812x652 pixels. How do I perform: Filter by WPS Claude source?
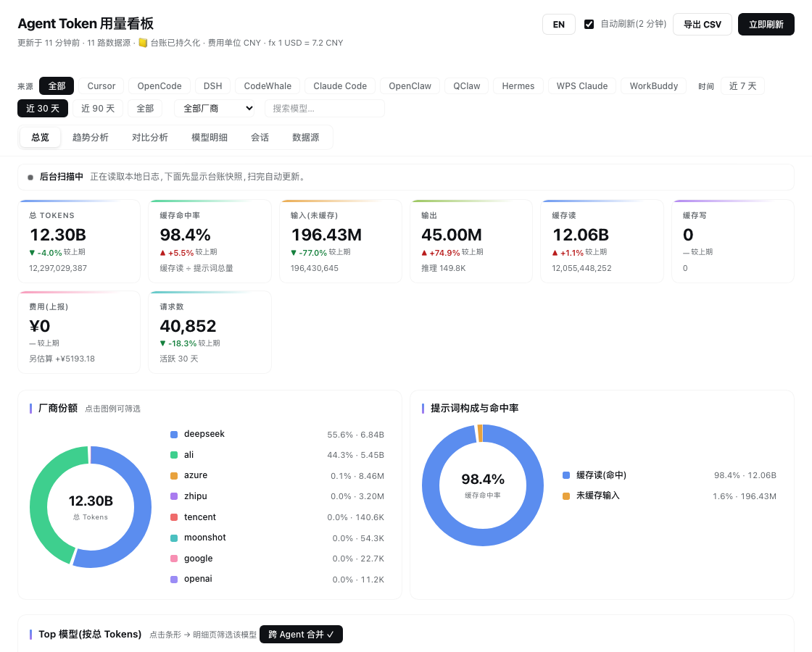pyautogui.click(x=582, y=86)
